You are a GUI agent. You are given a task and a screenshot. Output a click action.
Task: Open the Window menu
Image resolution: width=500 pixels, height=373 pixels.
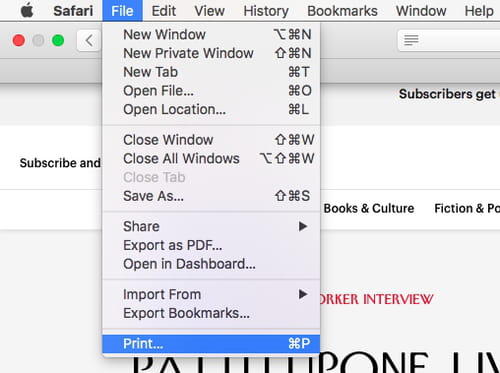pyautogui.click(x=421, y=11)
